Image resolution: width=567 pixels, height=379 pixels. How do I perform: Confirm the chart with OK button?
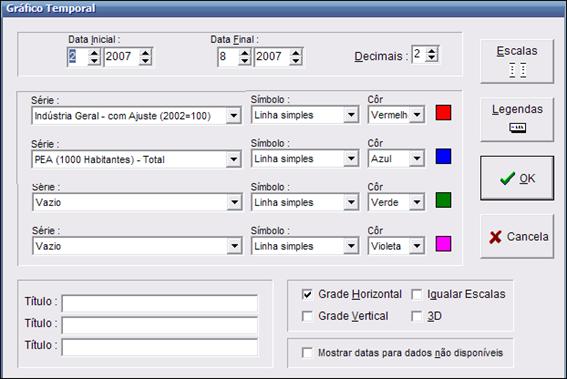click(517, 178)
